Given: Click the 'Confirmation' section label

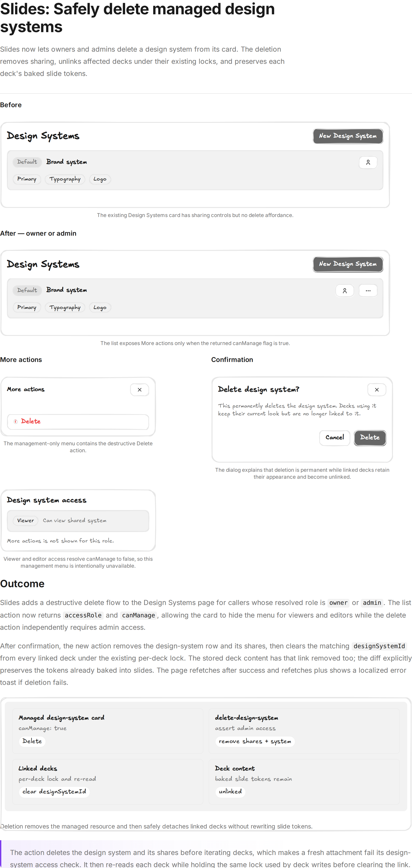Looking at the screenshot, I should pos(232,360).
